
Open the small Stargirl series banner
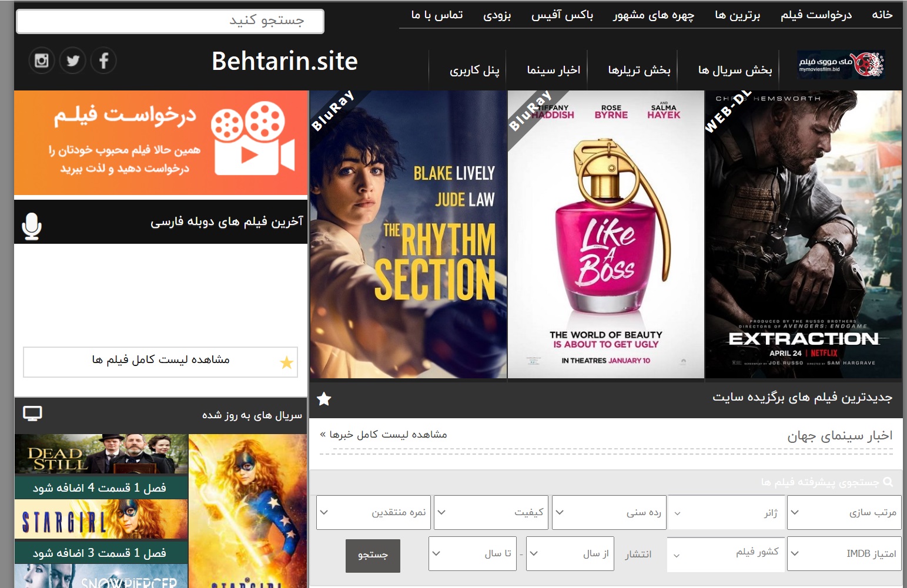pos(101,519)
